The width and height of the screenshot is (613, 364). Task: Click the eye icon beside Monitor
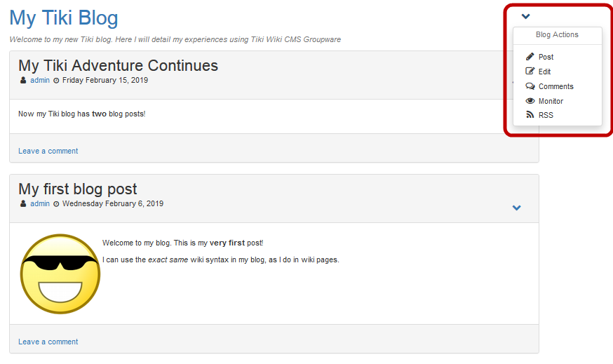530,101
